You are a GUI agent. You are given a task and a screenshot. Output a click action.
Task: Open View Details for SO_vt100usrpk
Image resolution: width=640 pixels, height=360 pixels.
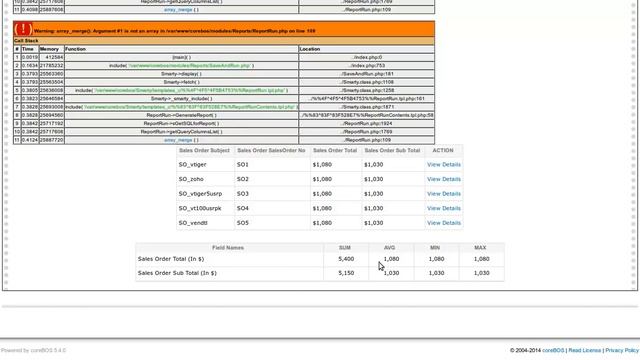click(x=444, y=208)
